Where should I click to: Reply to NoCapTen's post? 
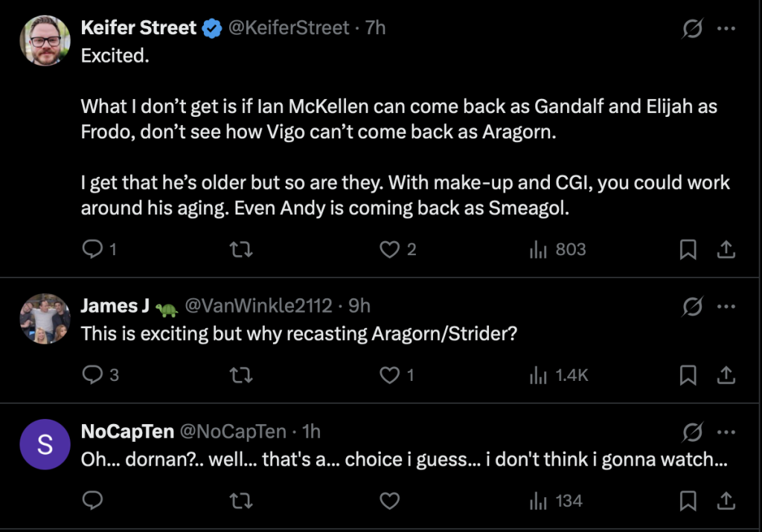(x=92, y=501)
